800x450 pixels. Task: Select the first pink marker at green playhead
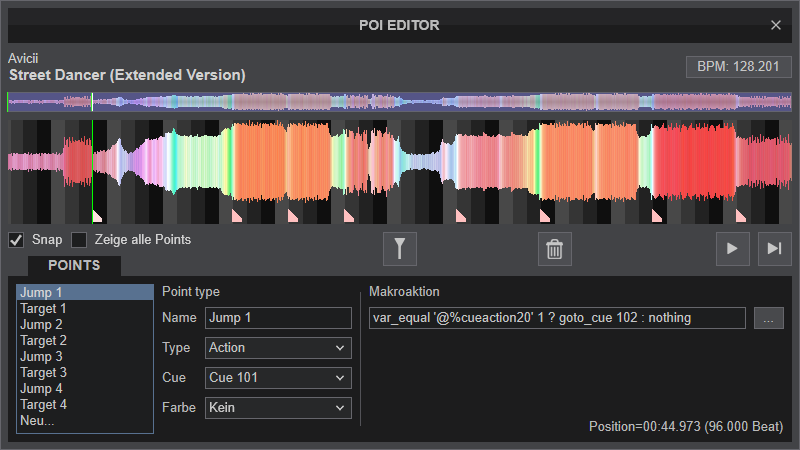[x=97, y=217]
